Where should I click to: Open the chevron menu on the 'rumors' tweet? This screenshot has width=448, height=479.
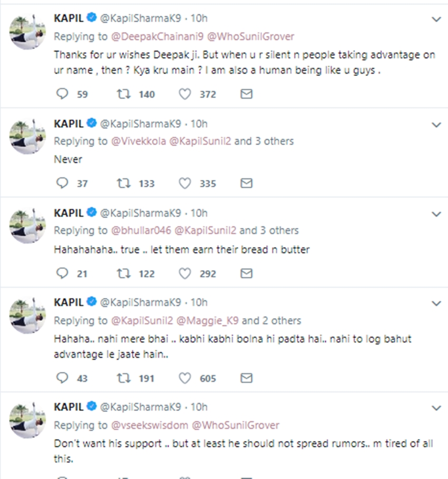(436, 408)
